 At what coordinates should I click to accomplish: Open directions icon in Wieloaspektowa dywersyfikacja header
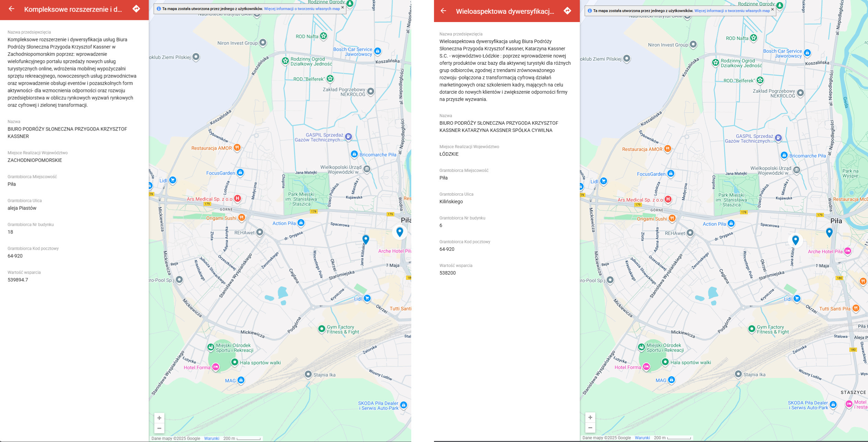pyautogui.click(x=567, y=11)
